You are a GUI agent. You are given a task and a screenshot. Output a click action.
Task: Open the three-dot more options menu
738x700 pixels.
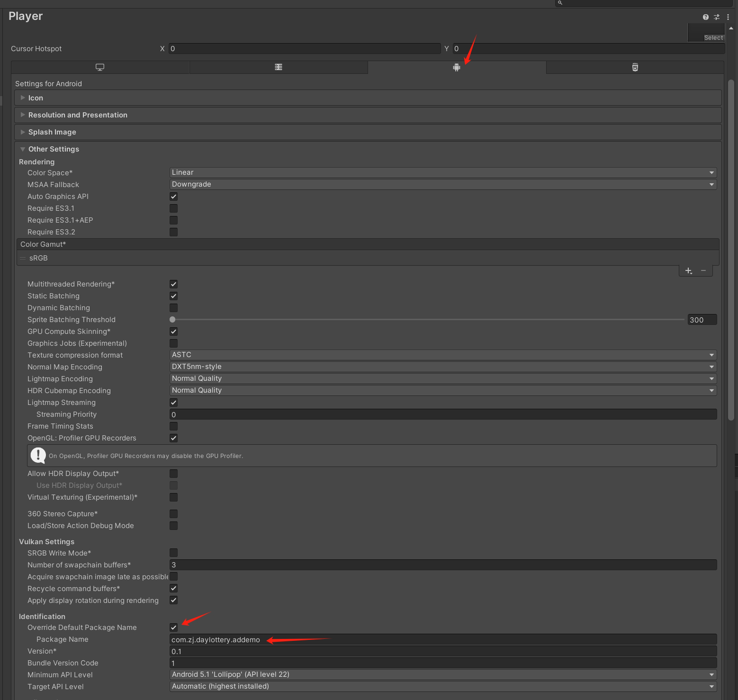click(x=728, y=17)
